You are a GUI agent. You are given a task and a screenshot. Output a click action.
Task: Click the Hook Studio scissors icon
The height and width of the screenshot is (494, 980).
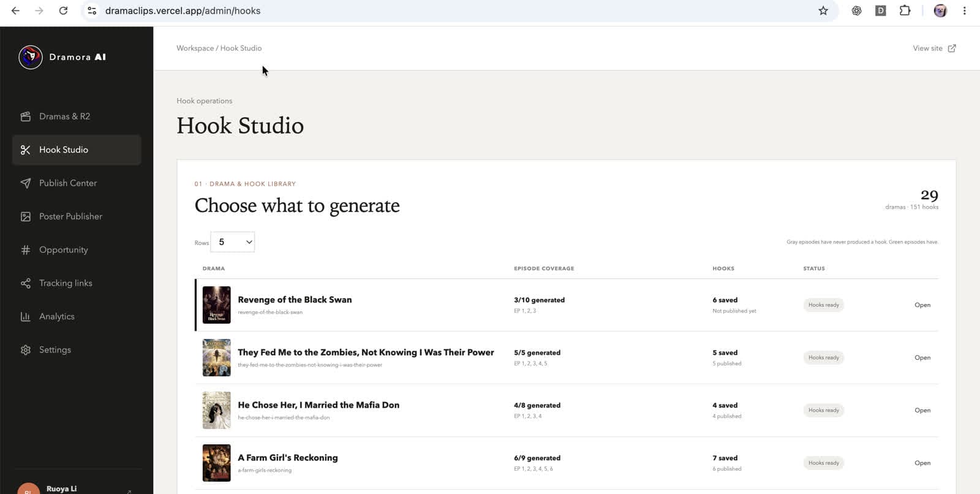25,150
